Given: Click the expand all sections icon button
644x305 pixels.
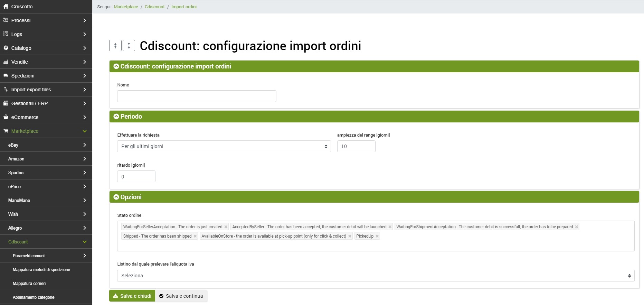Looking at the screenshot, I should (129, 46).
